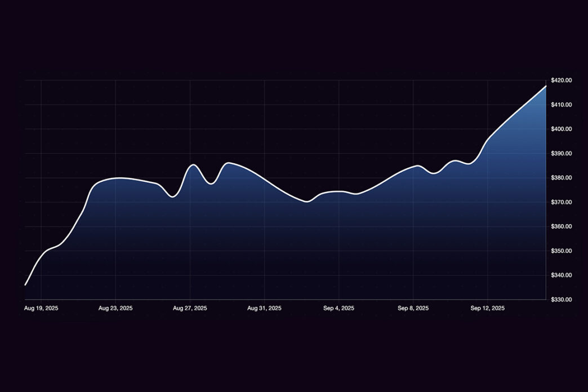Click the $400.00 price axis label
This screenshot has width=588, height=392.
[x=561, y=129]
